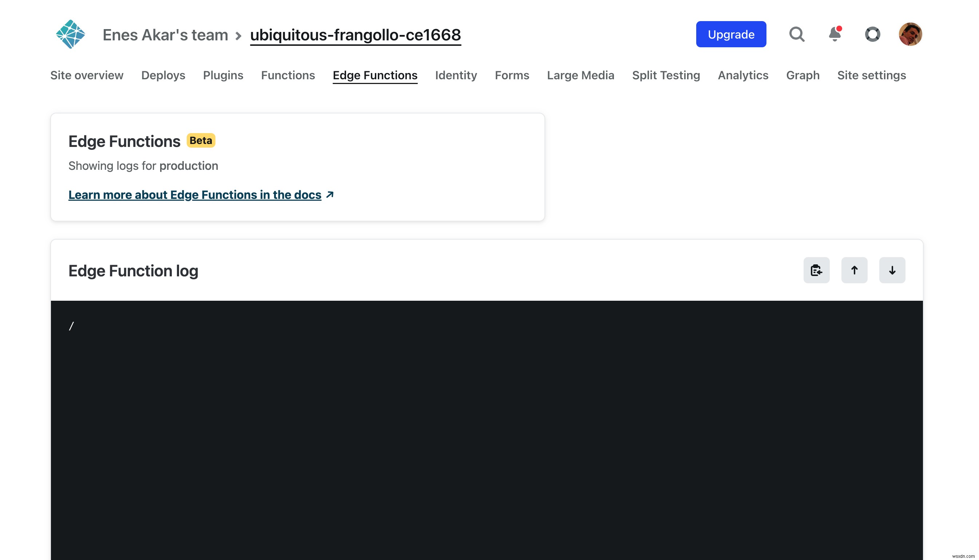Click the copy log icon button
The width and height of the screenshot is (979, 560).
(x=817, y=270)
